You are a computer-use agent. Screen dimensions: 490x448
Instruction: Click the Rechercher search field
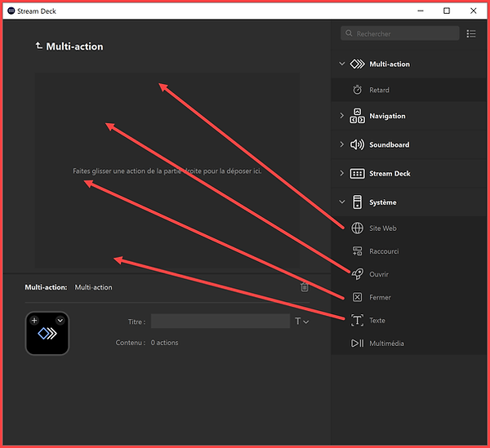(x=399, y=33)
